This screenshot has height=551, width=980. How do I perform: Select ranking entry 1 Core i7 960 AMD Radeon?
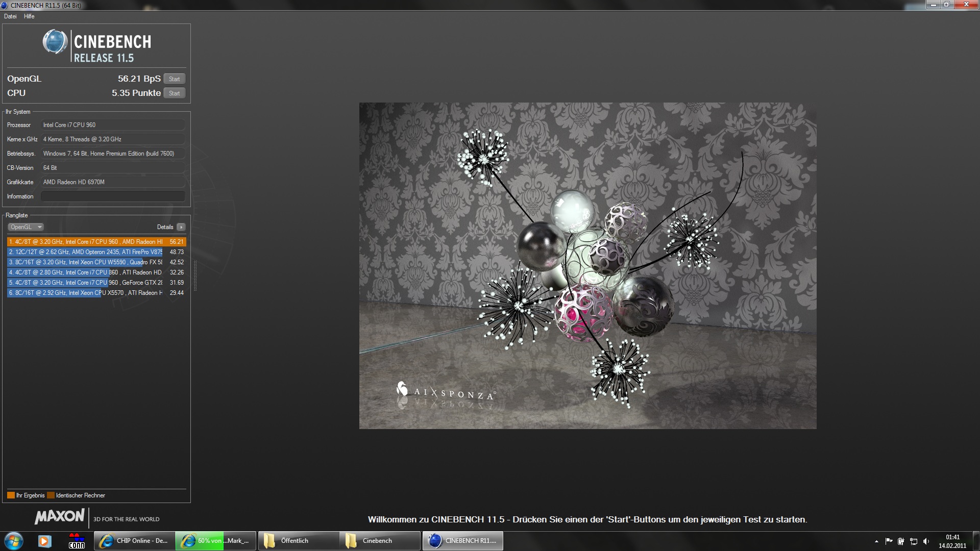[x=96, y=242]
